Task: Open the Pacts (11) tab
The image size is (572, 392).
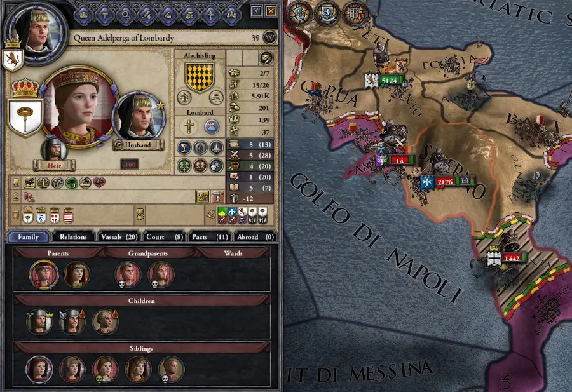Action: click(x=210, y=236)
